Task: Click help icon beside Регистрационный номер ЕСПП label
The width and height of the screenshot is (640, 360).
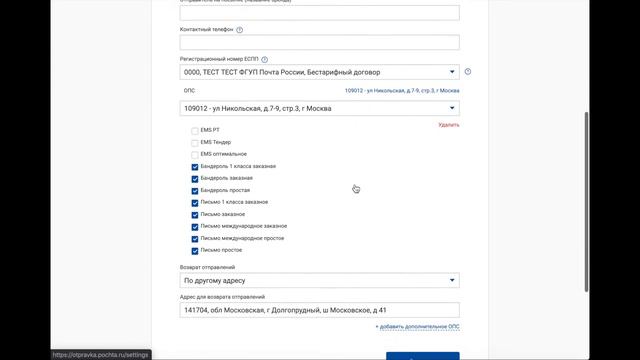Action: (x=264, y=60)
